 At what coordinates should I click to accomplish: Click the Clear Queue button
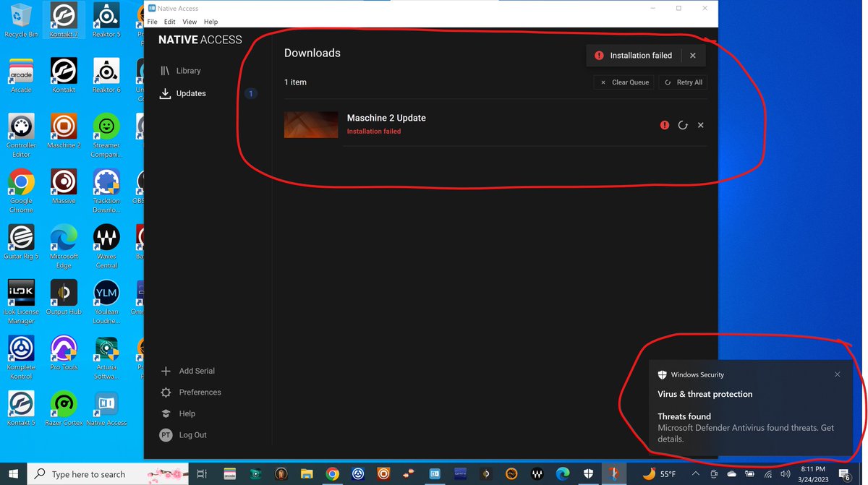click(x=624, y=82)
